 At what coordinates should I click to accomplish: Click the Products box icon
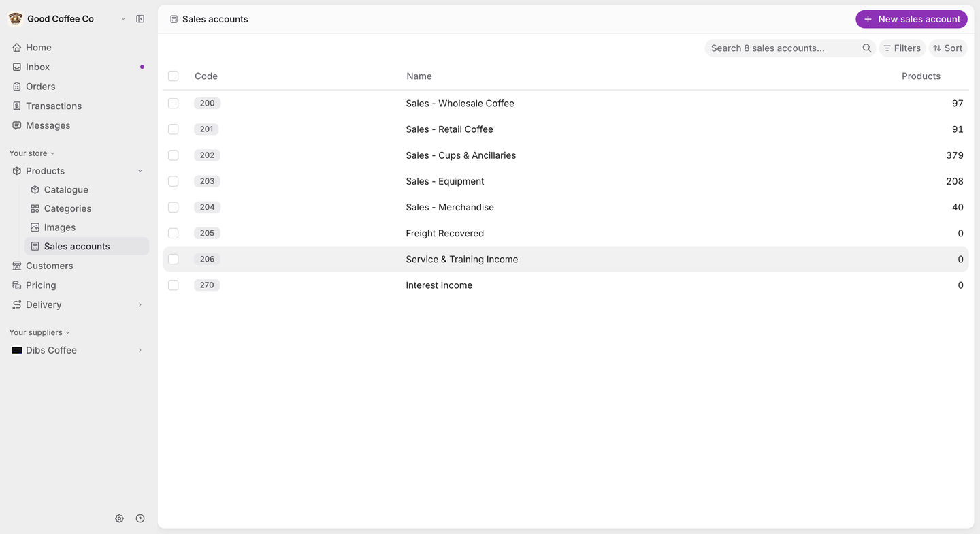17,171
